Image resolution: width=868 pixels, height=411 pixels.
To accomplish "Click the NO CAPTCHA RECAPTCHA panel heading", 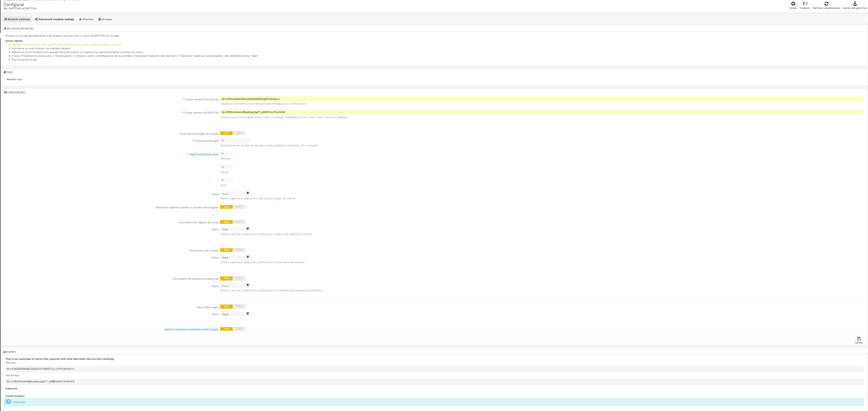I will 19,29.
